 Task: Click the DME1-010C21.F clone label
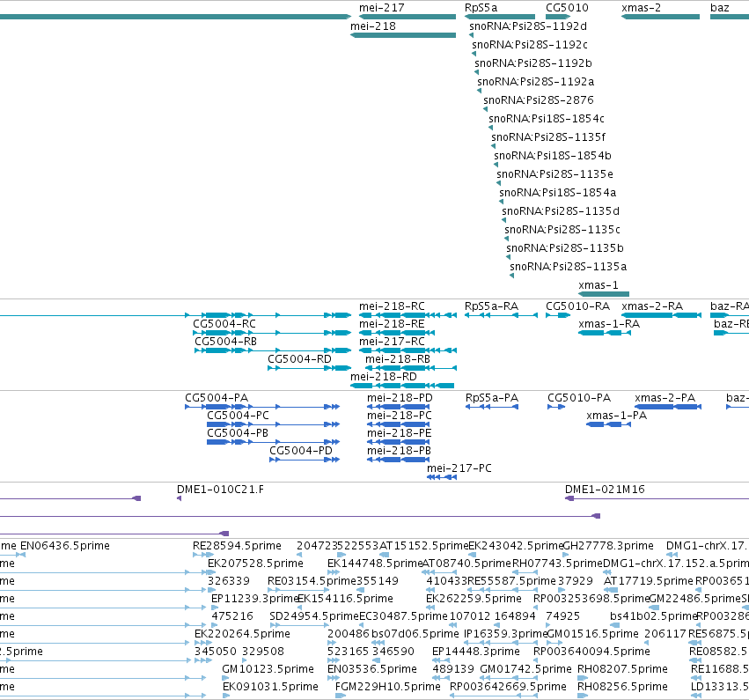[220, 490]
